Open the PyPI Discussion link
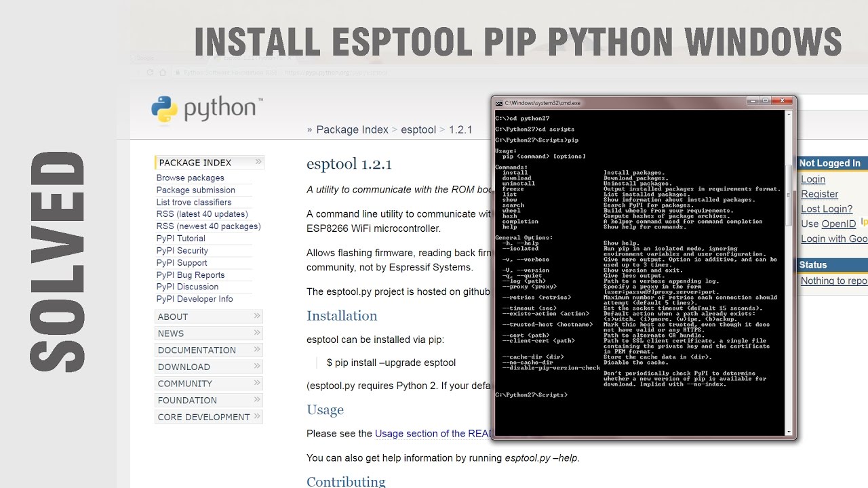This screenshot has width=868, height=488. click(x=188, y=287)
